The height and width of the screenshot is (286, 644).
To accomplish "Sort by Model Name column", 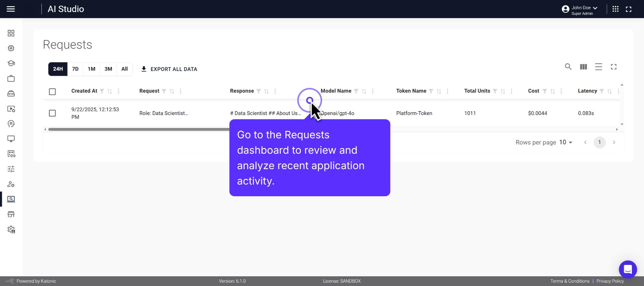I will click(364, 91).
